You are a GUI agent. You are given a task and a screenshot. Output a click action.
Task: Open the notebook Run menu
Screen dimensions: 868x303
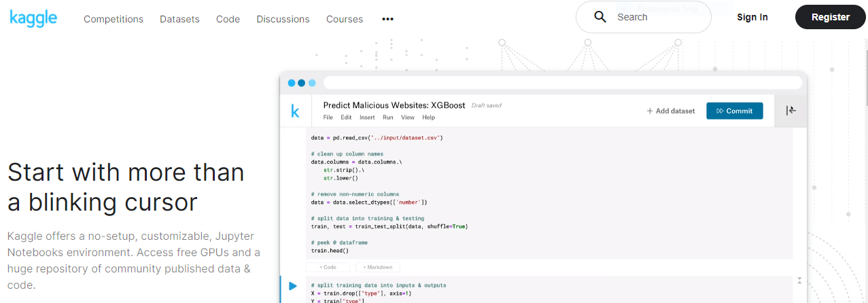(x=387, y=118)
